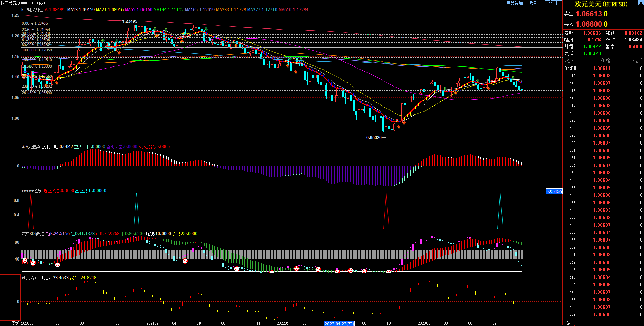Click the 周线 period label at bottom left

[15, 323]
